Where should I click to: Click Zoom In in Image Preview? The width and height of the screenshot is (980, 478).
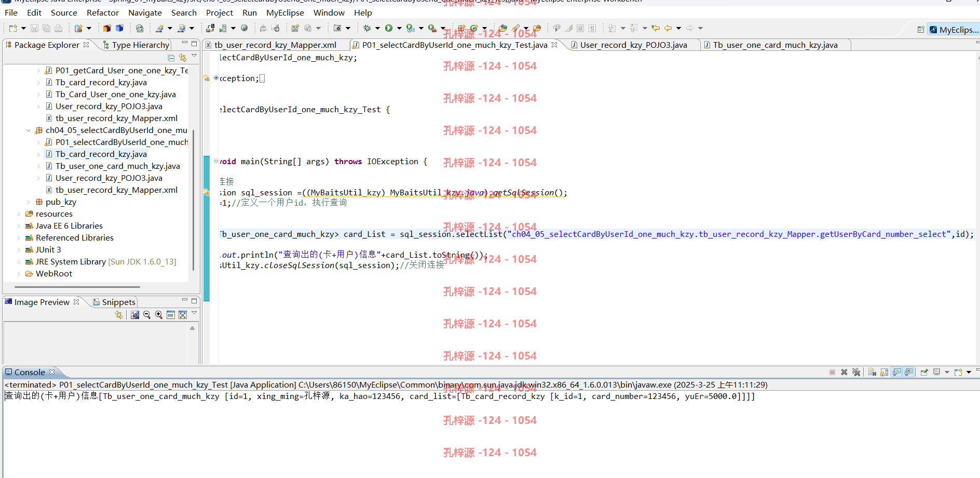click(159, 315)
